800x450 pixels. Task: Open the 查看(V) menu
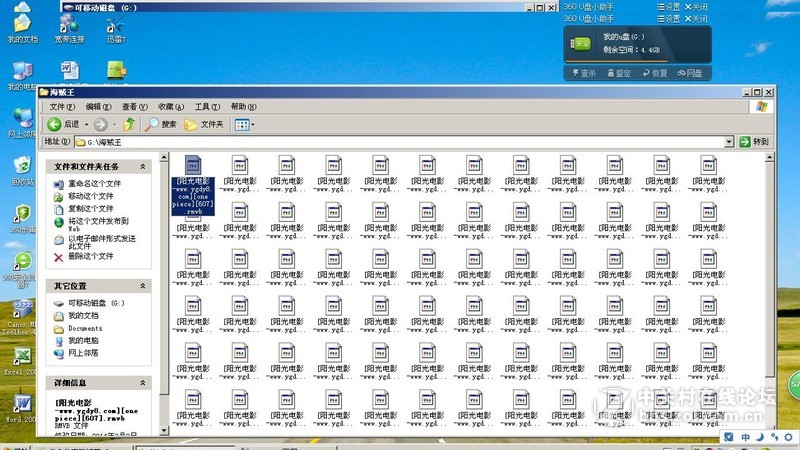pyautogui.click(x=134, y=107)
